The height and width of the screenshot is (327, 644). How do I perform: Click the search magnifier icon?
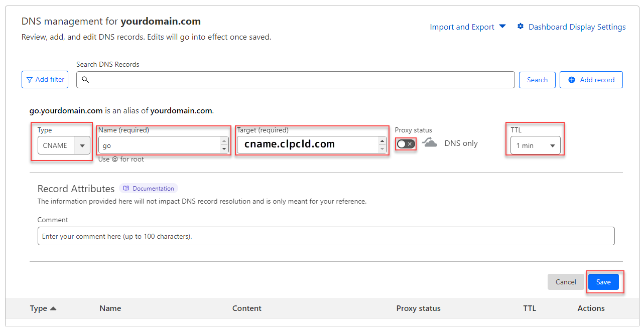(85, 79)
